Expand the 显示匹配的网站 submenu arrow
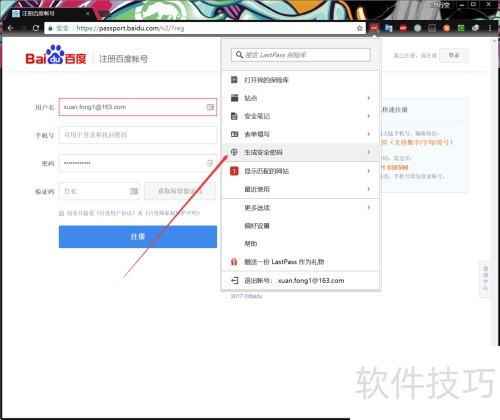500x420 pixels. click(x=369, y=171)
